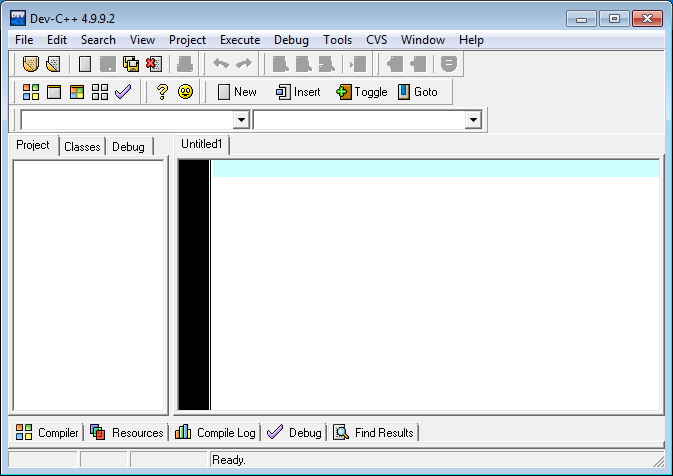Open the Find Results bottom tab
This screenshot has width=673, height=476.
(x=374, y=433)
